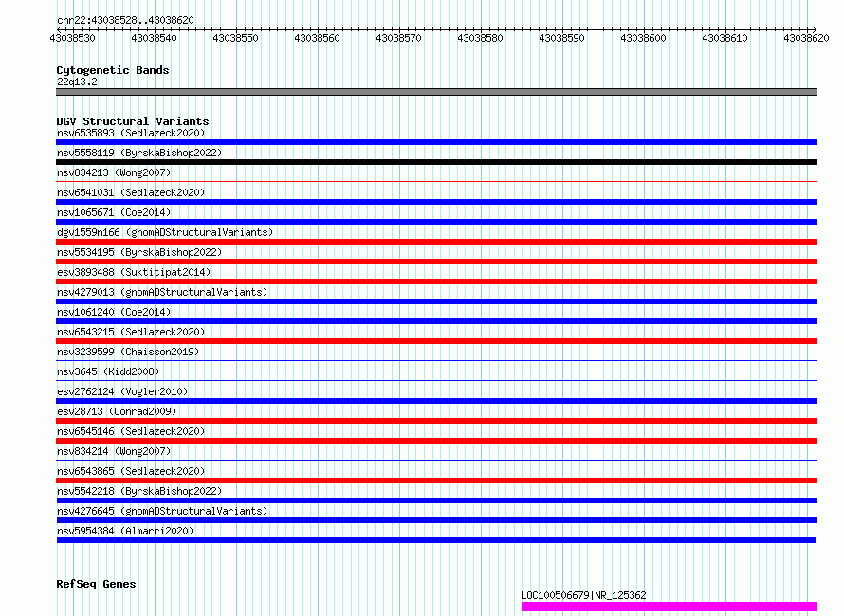The image size is (844, 616).
Task: Open the nsv3645 (Kidd2008) label
Action: 108,371
